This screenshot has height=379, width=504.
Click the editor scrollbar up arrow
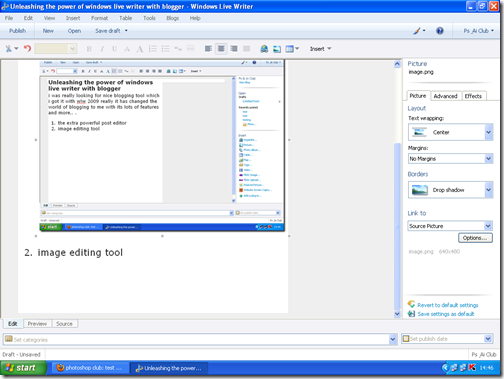[397, 64]
